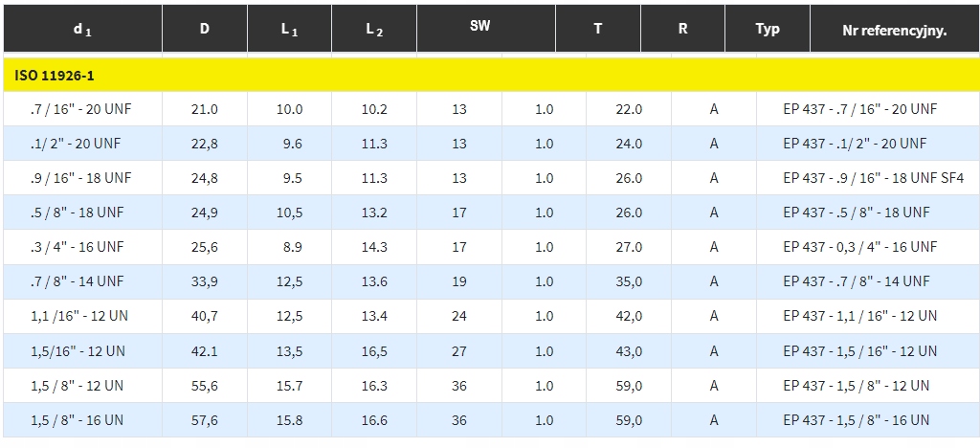Select the R column header

pos(682,29)
